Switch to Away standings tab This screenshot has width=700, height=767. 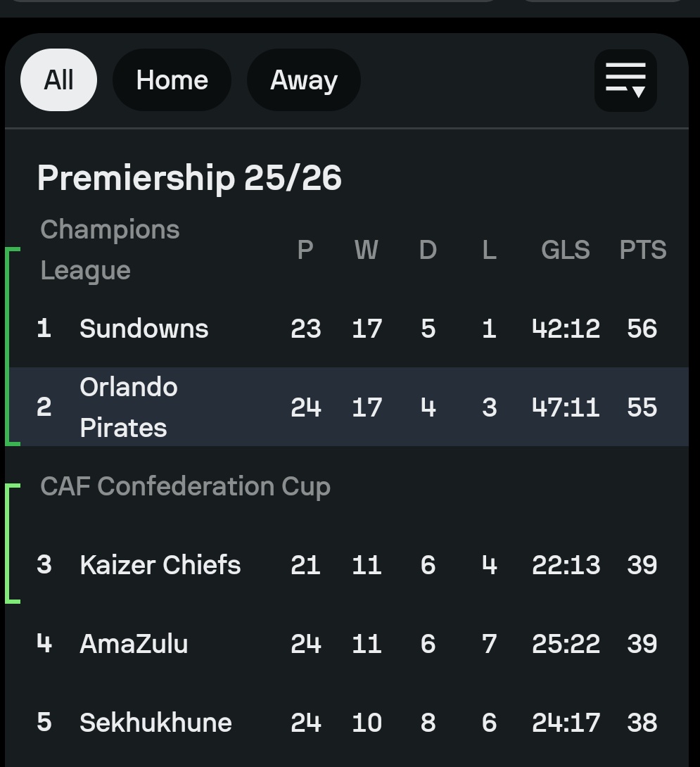click(x=304, y=80)
